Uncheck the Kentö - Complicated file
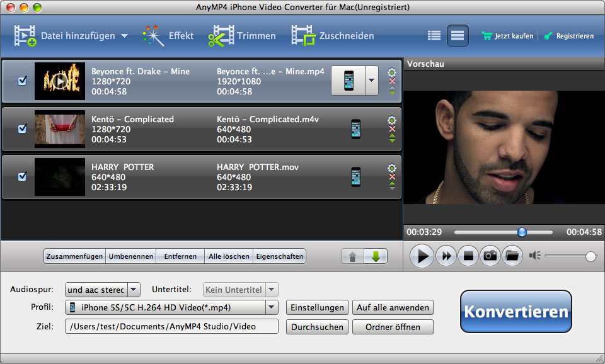This screenshot has width=605, height=364. (23, 128)
